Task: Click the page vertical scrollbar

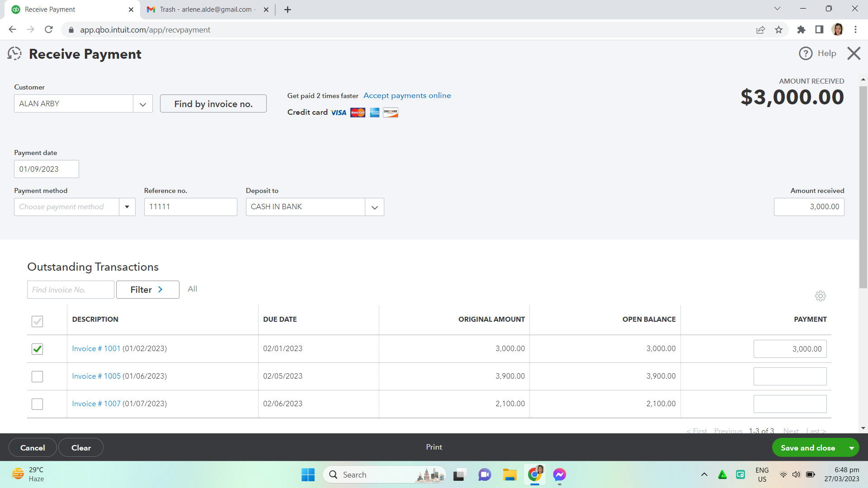Action: (863, 181)
